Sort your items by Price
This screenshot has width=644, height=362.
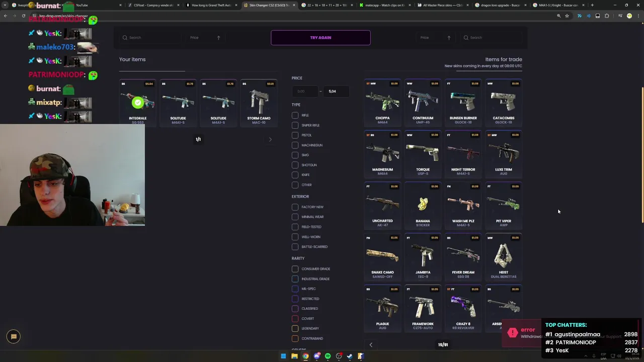(x=194, y=37)
